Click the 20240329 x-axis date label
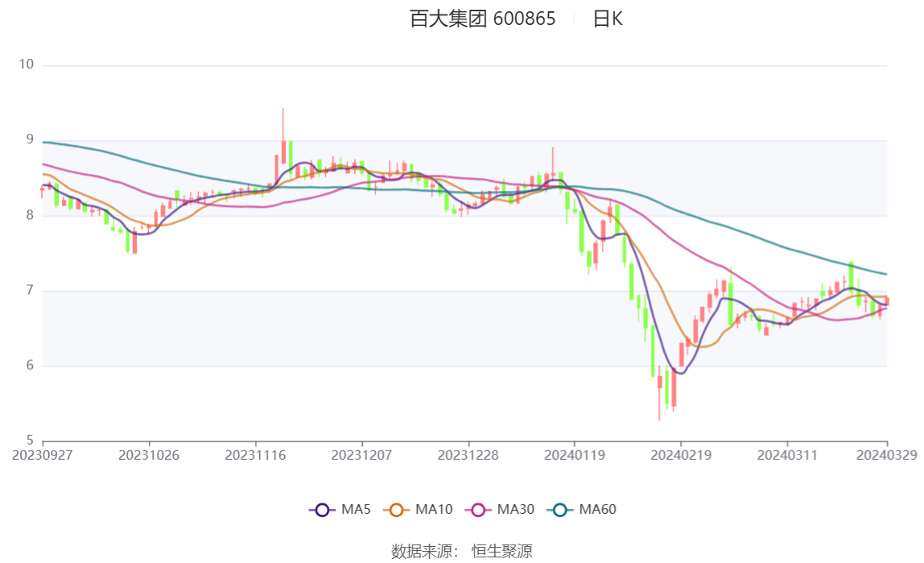This screenshot has width=924, height=563. click(887, 456)
